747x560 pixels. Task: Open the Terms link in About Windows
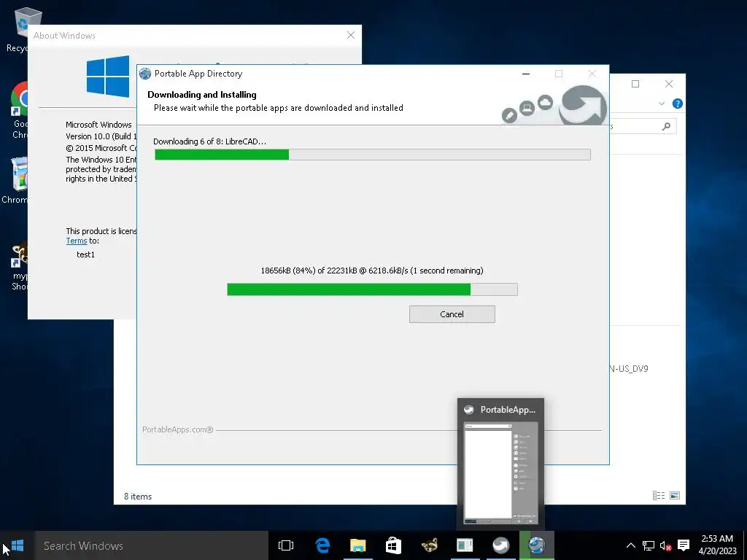[76, 241]
